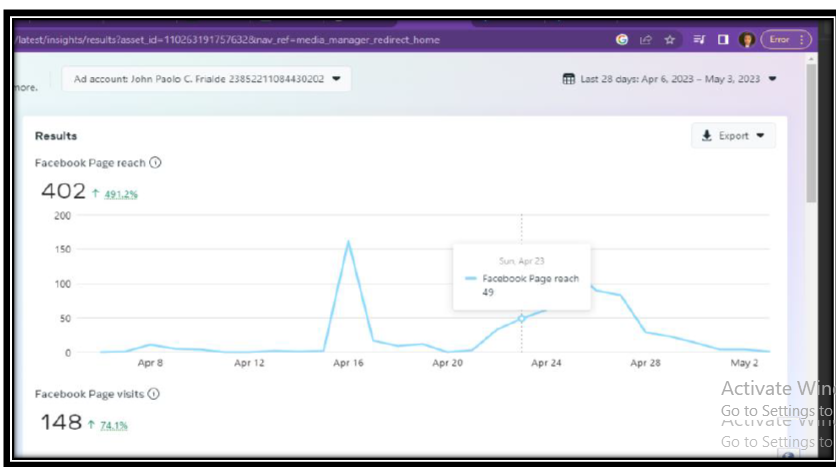This screenshot has width=836, height=467.
Task: Expand the date range caret arrow
Action: tap(772, 79)
